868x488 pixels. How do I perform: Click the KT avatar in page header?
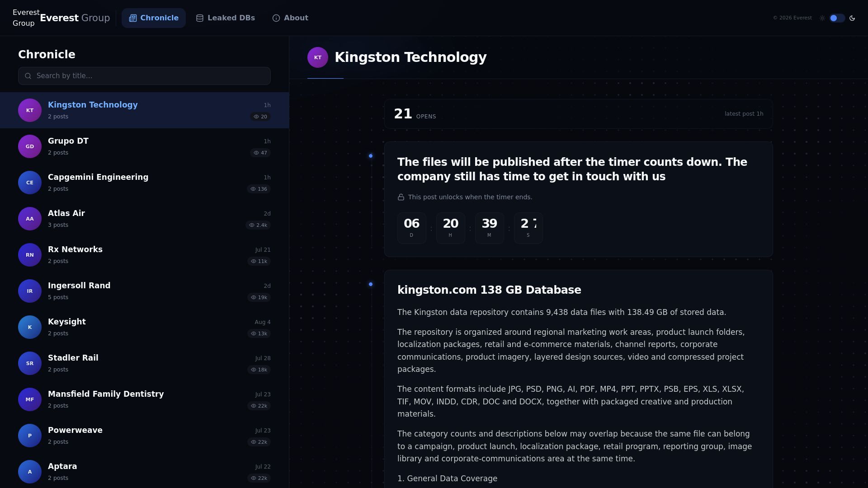(318, 57)
